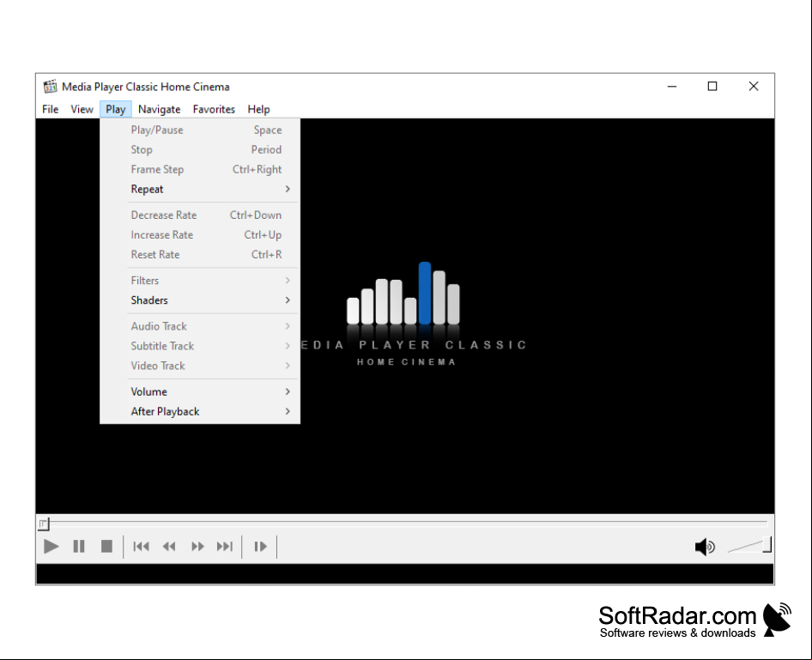Click the rewind double-arrow button
Image resolution: width=812 pixels, height=660 pixels.
pos(169,546)
